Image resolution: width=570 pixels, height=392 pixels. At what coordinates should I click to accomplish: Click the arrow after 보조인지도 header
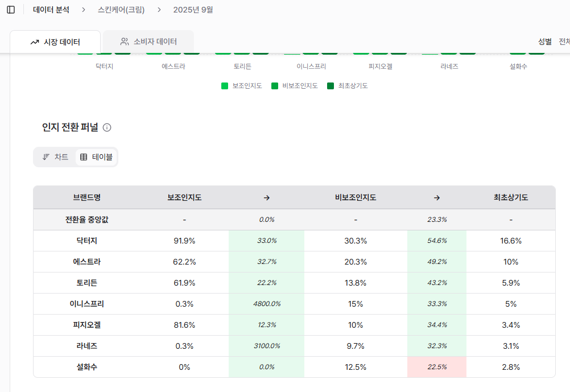[266, 198]
